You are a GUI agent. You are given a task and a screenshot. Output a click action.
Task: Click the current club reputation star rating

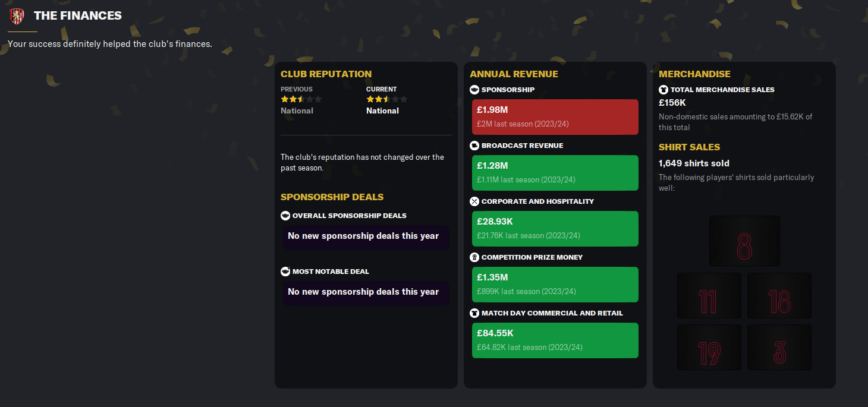(386, 99)
